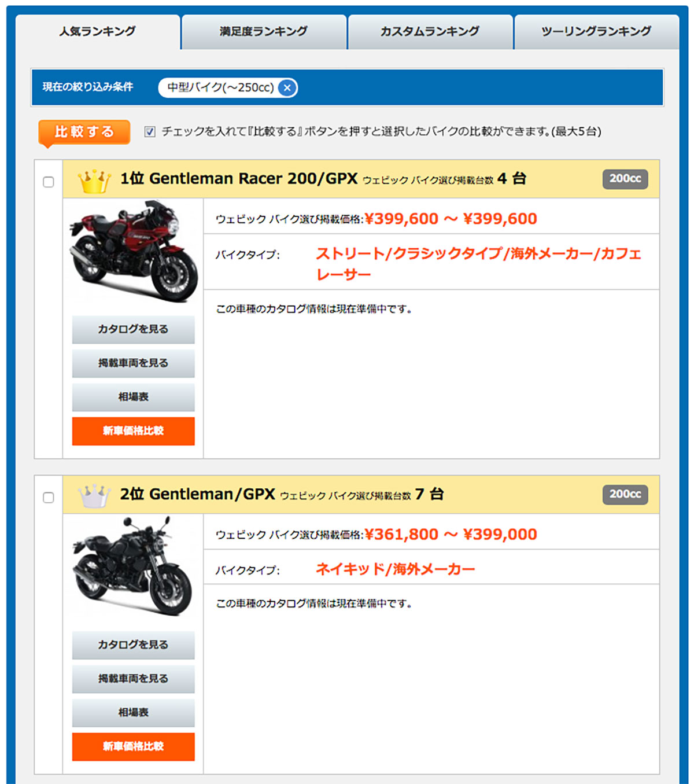Click 新車価格比較 for Gentleman Racer 200
The image size is (694, 784).
pos(133,431)
